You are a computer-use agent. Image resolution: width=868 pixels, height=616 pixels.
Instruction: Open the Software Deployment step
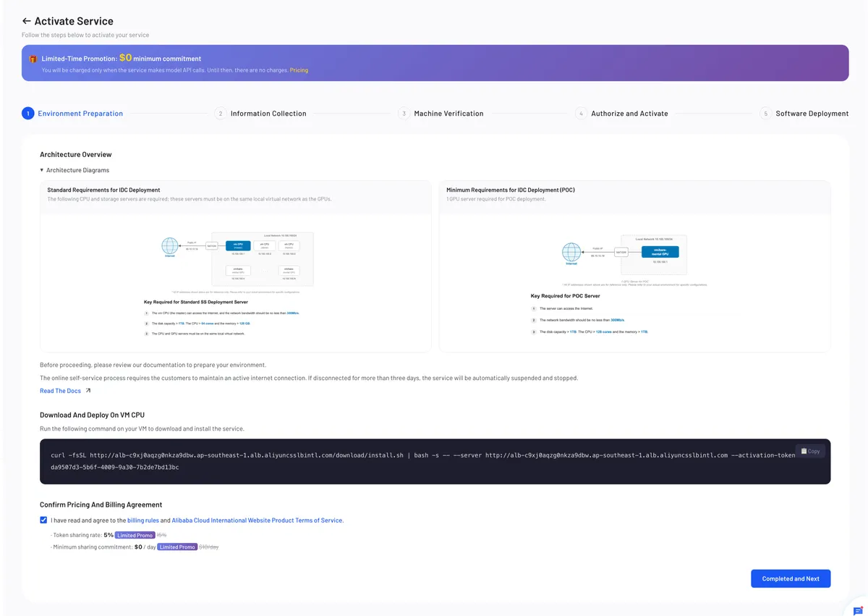812,114
